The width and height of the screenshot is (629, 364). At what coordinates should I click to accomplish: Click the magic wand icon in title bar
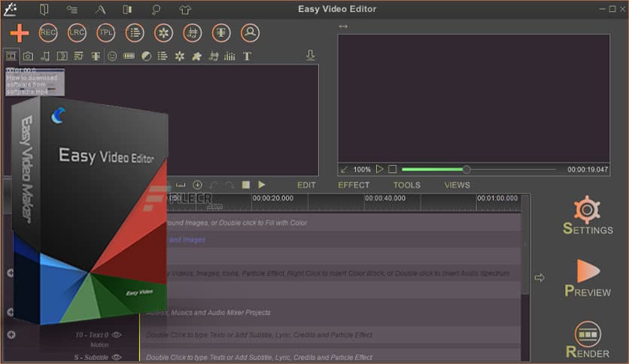10,9
